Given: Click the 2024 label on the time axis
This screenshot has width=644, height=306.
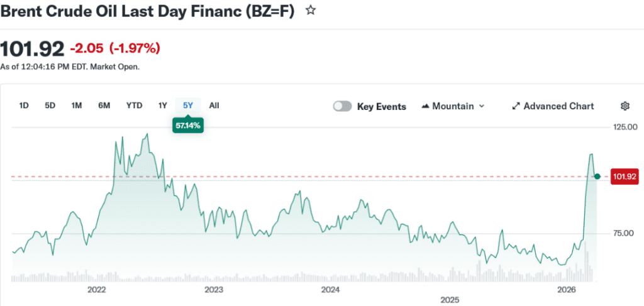Looking at the screenshot, I should (330, 290).
